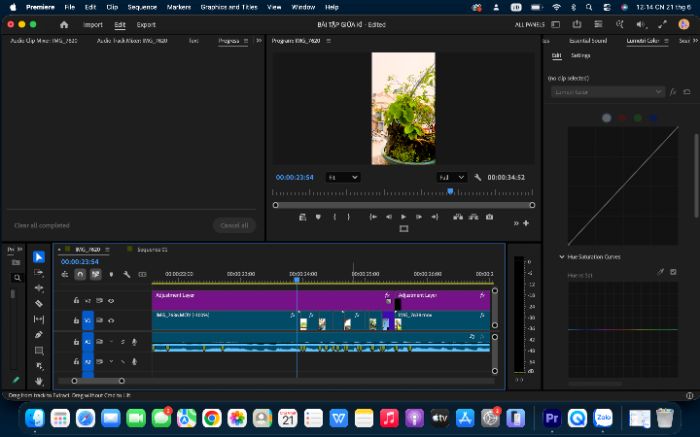Screen dimensions: 700x437
Task: Open Graphics and Titles menu
Action: pos(229,7)
